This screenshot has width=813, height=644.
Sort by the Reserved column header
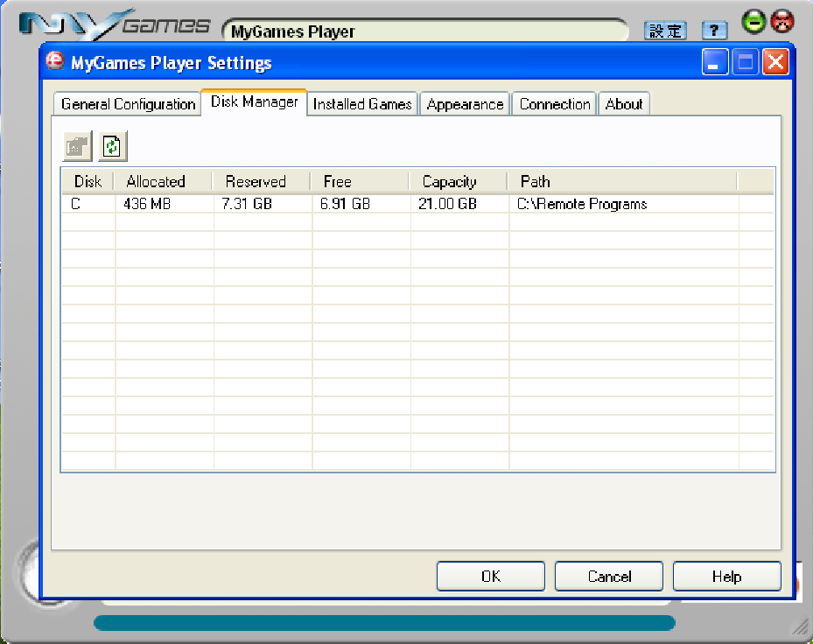(x=262, y=181)
